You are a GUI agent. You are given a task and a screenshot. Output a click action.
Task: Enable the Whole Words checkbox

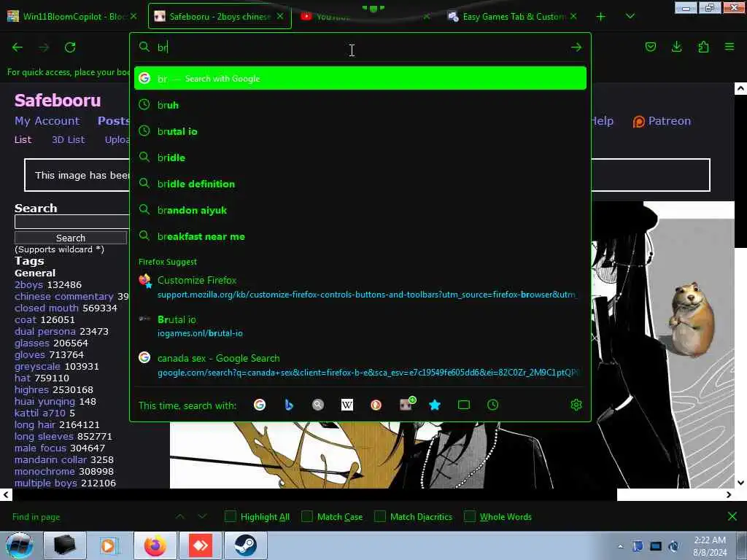pos(470,516)
